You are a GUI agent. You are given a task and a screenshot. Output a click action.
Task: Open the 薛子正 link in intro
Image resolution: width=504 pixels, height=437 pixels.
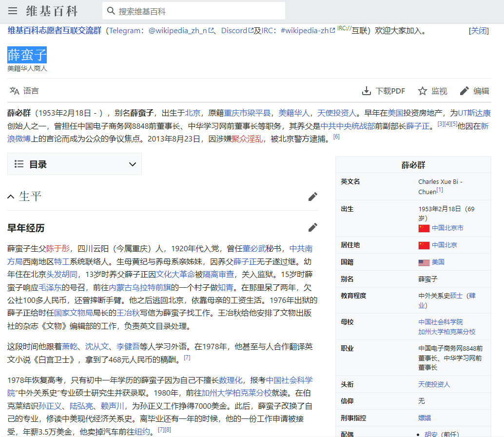coord(418,126)
